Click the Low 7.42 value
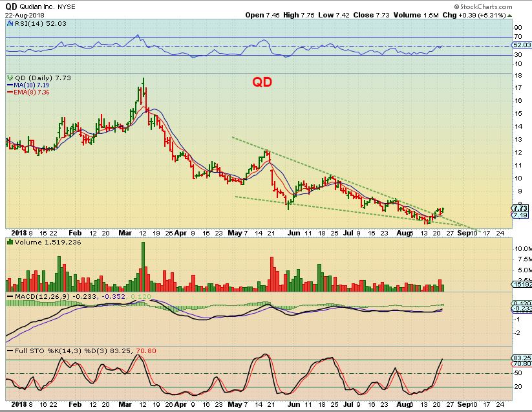The width and height of the screenshot is (532, 412). [334, 15]
